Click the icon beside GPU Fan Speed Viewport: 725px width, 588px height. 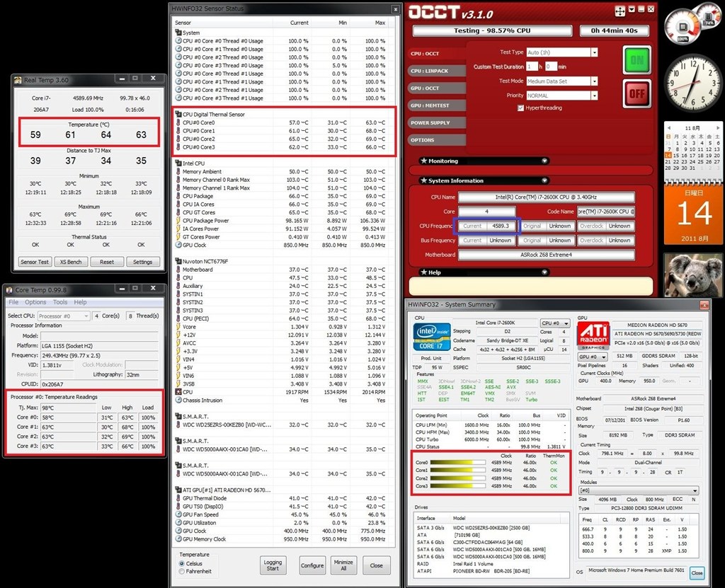[178, 514]
